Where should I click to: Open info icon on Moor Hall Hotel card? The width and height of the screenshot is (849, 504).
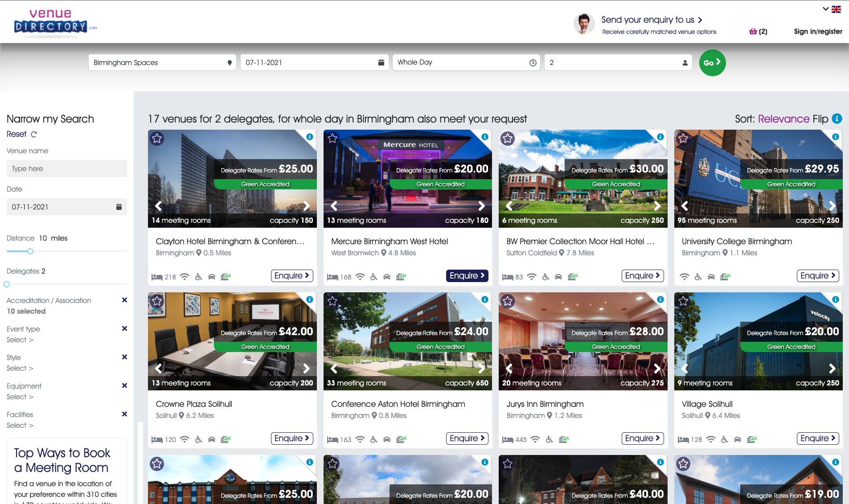[660, 137]
